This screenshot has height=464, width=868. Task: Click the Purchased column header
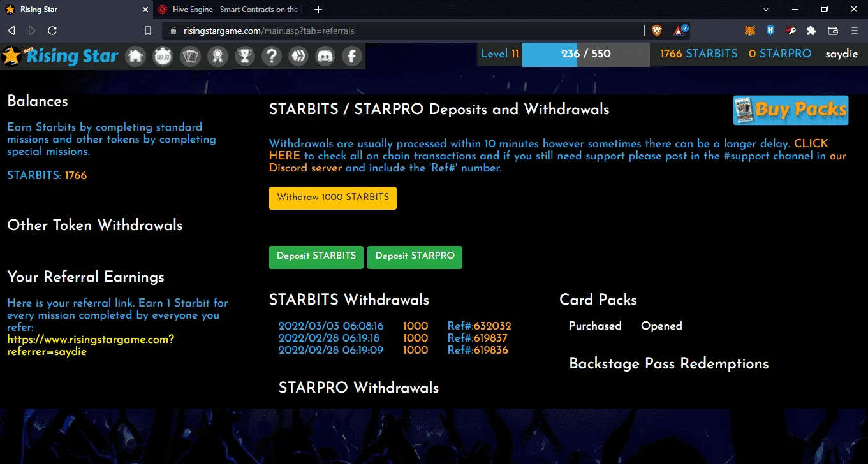[595, 326]
